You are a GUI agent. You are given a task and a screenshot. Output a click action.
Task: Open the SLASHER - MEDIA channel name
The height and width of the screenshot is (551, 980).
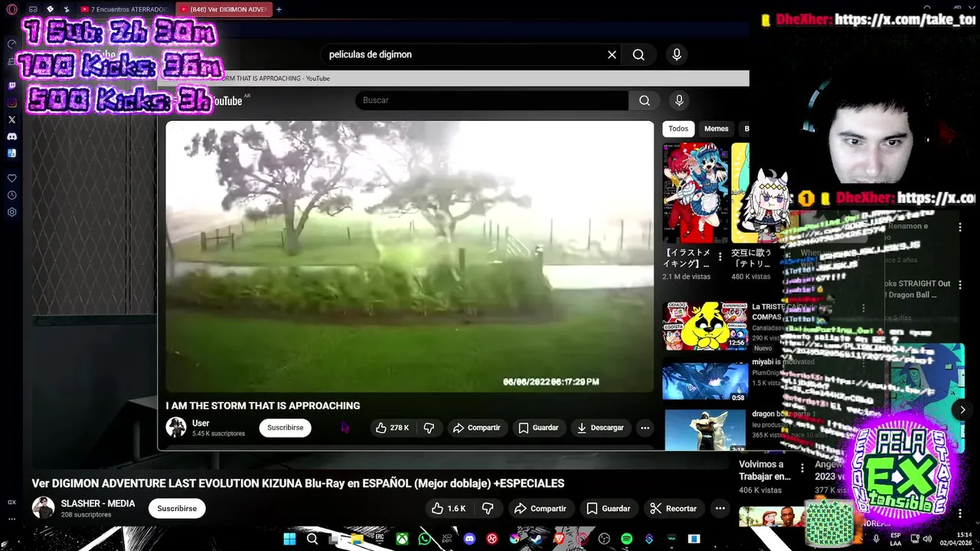click(98, 504)
